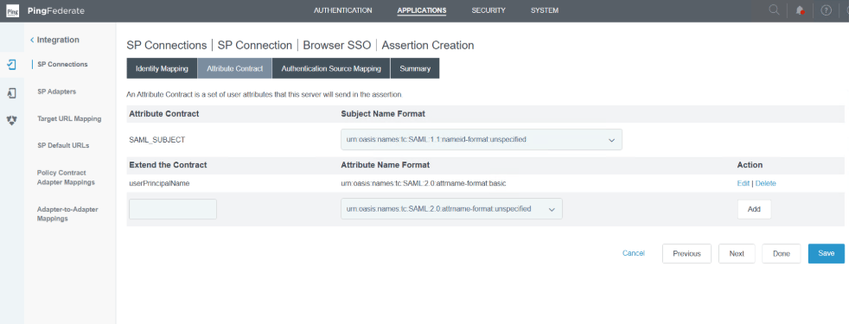Open the Subject Name Format dropdown

(x=481, y=139)
